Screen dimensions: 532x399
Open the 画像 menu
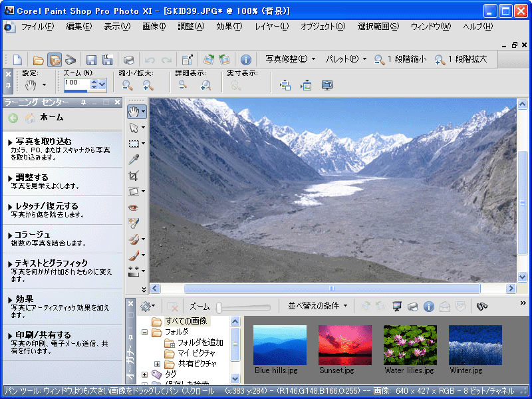[x=154, y=27]
